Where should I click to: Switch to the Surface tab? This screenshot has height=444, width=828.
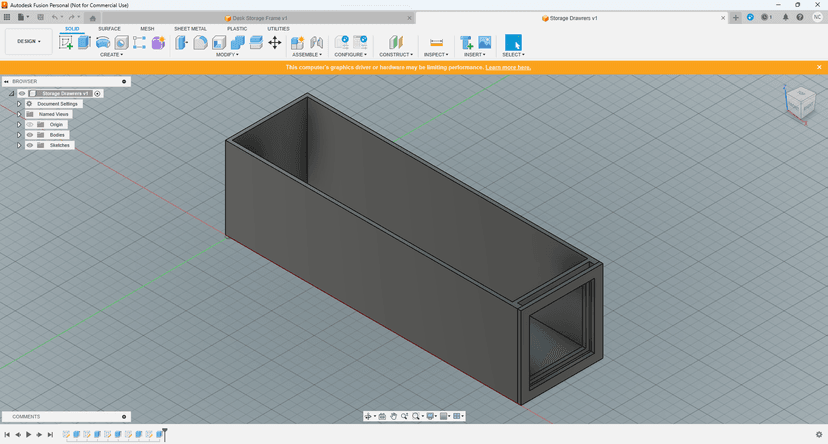click(x=109, y=29)
